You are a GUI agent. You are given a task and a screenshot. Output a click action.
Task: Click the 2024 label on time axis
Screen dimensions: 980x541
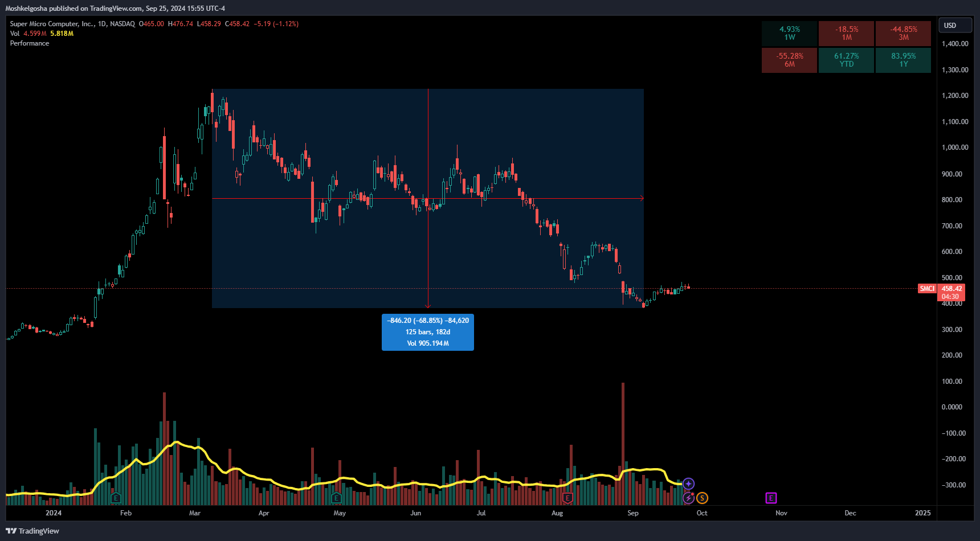pyautogui.click(x=54, y=513)
